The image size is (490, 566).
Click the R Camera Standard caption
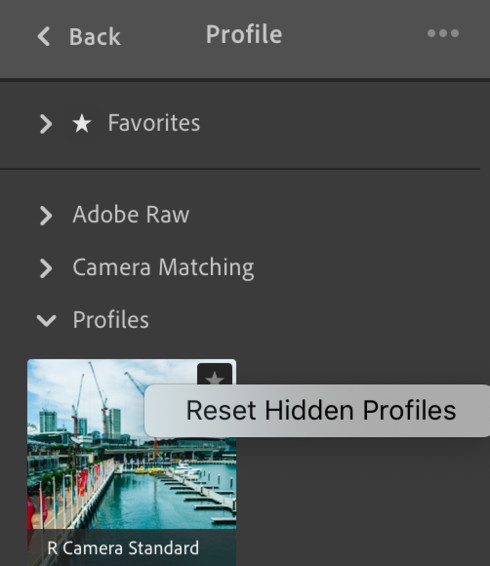click(123, 548)
